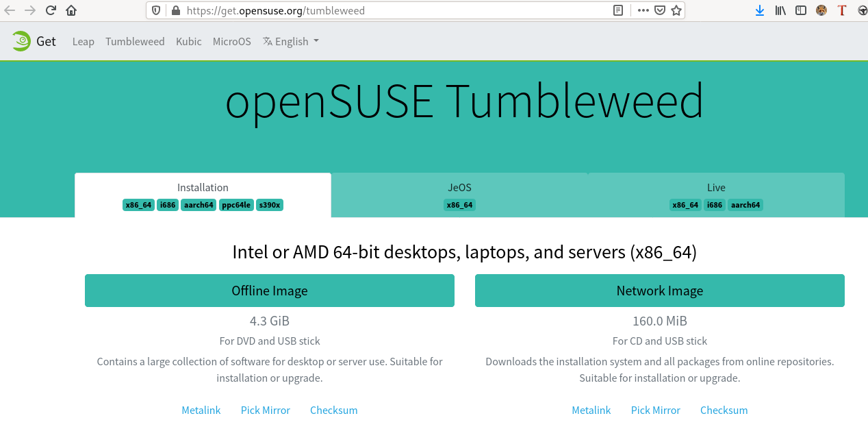Reload the page with the refresh icon
868x429 pixels.
(x=51, y=10)
